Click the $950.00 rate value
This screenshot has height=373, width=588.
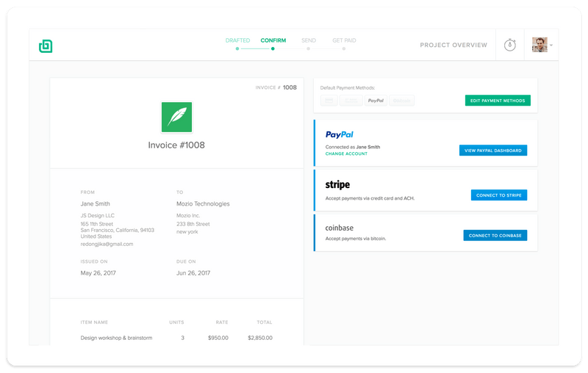coord(218,338)
